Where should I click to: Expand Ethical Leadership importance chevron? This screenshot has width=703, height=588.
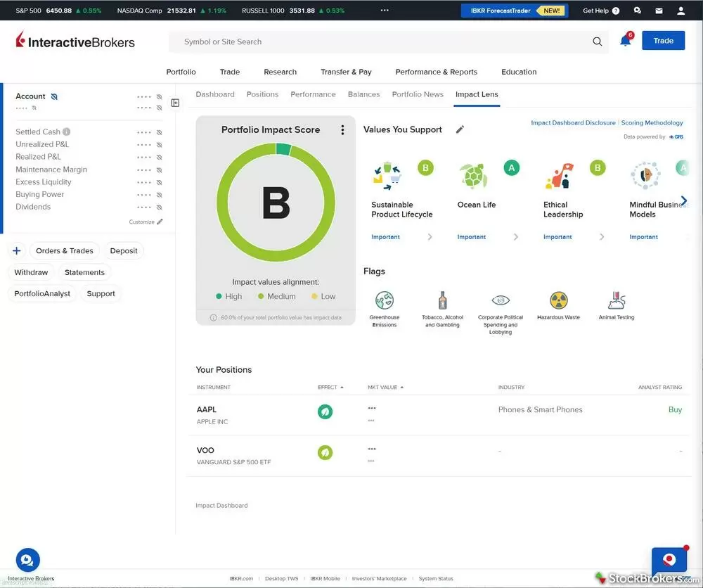(602, 237)
